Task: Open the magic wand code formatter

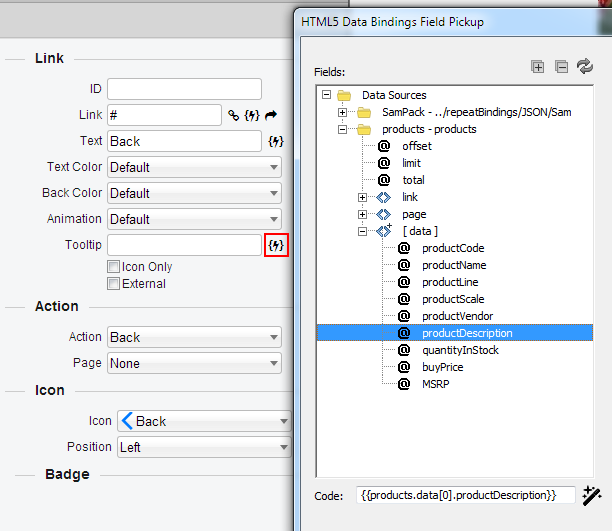Action: tap(592, 495)
